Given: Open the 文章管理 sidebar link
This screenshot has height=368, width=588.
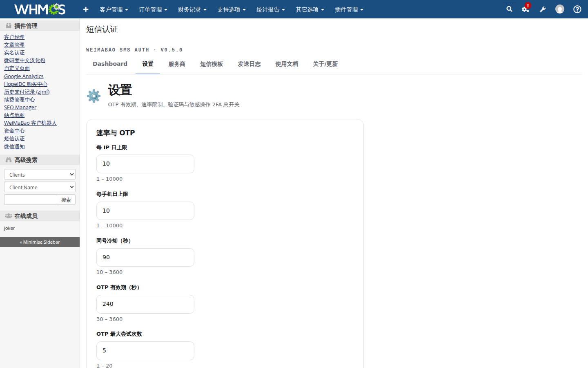Looking at the screenshot, I should tap(14, 45).
